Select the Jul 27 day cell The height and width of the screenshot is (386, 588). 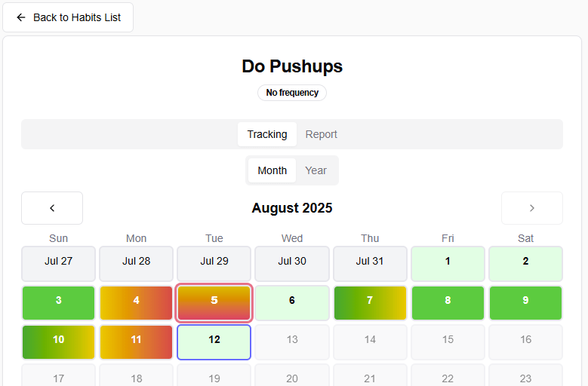point(59,264)
